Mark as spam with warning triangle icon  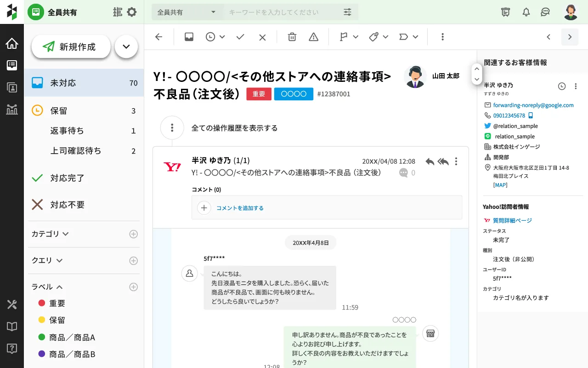(x=313, y=37)
